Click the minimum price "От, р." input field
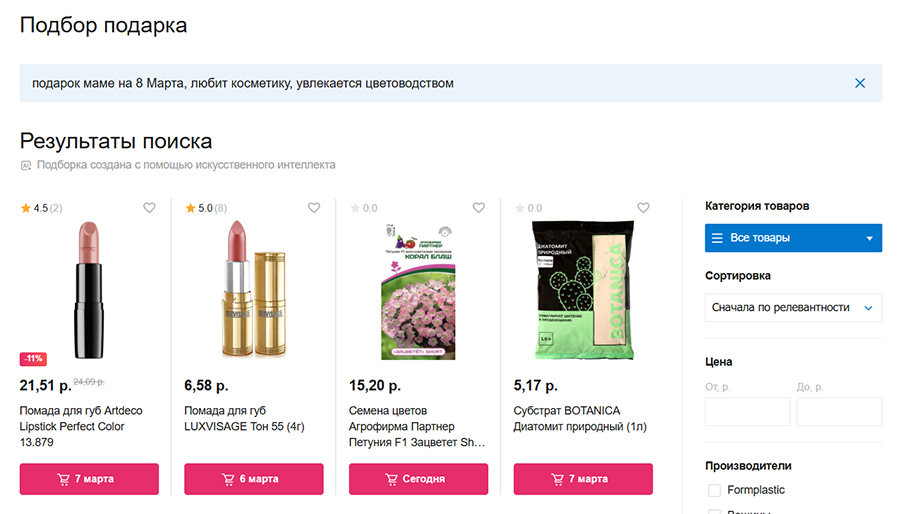The image size is (900, 514). pyautogui.click(x=747, y=411)
